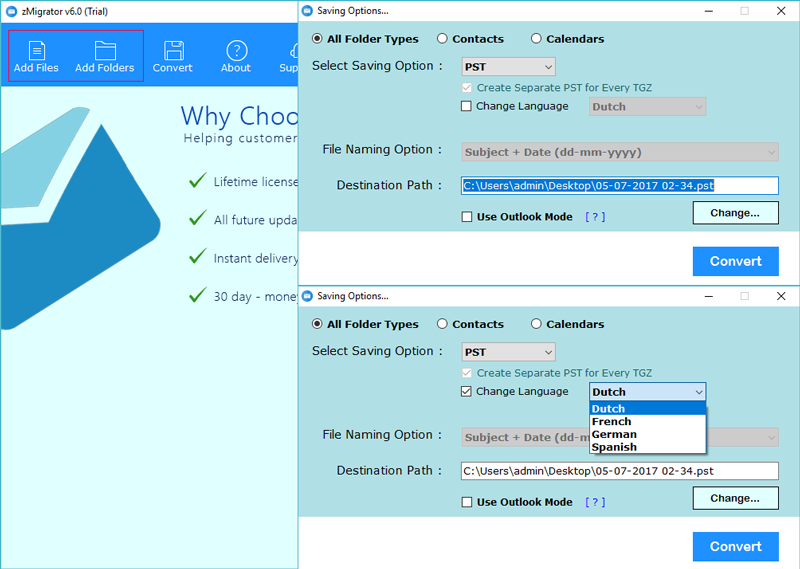Click blue Convert button in upper window
The height and width of the screenshot is (569, 800).
735,261
